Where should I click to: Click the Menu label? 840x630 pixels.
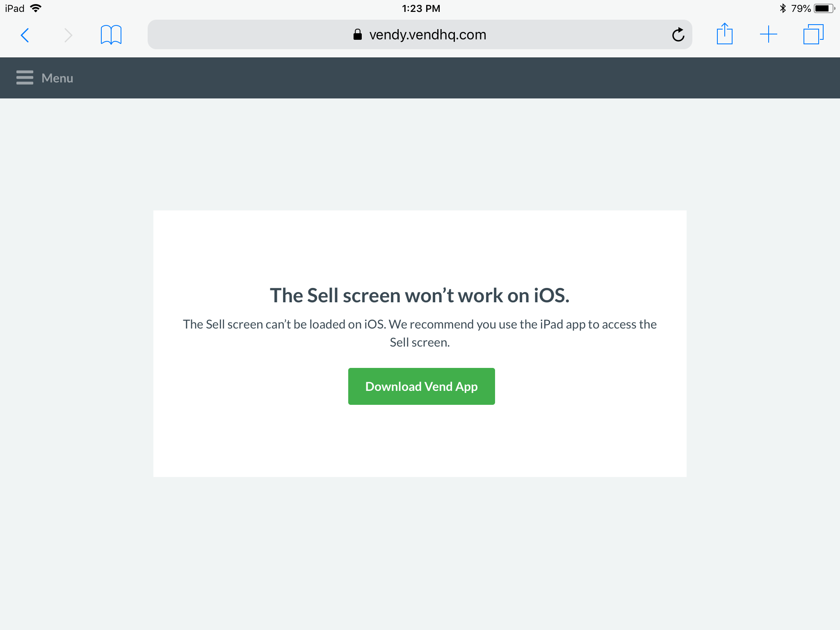[57, 78]
